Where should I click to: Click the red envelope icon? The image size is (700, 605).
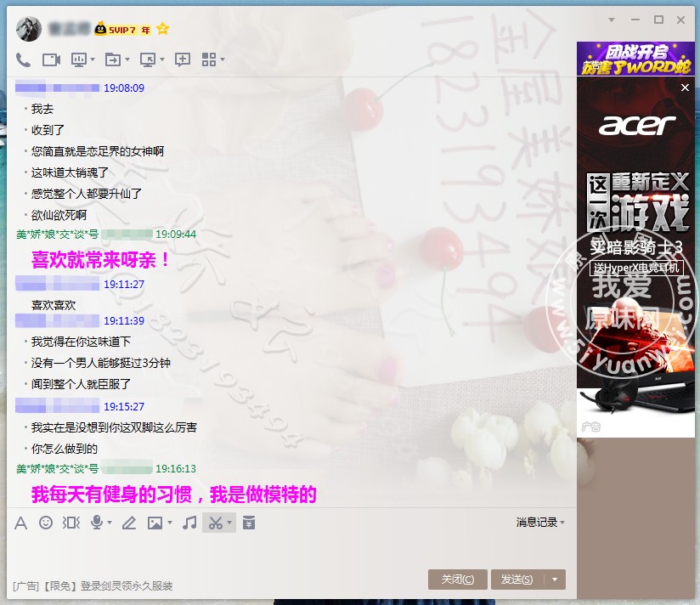point(248,523)
